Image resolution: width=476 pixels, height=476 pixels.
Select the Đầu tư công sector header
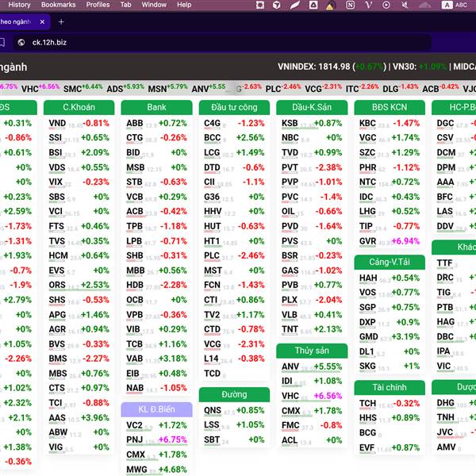point(234,107)
